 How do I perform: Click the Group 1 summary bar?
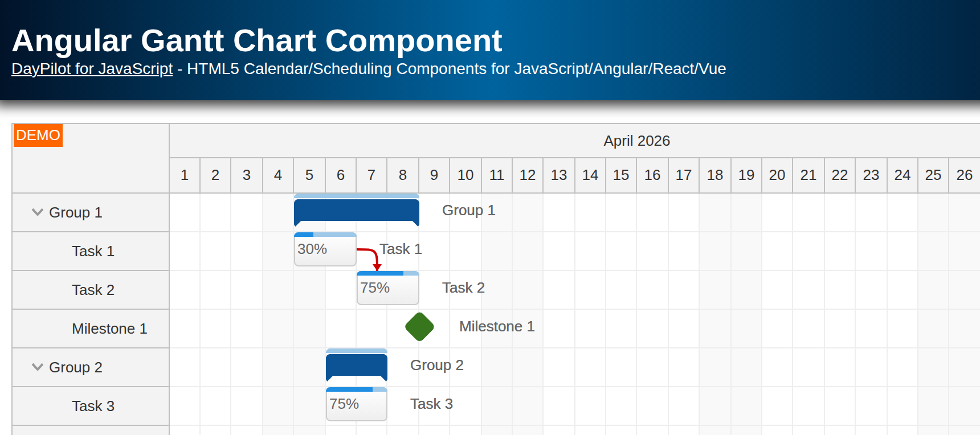(356, 211)
